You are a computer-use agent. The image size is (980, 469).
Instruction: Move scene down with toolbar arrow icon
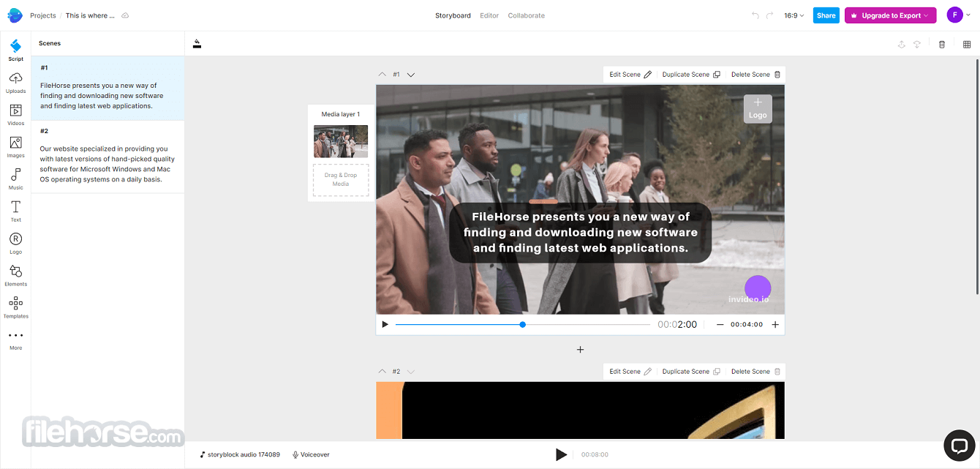[917, 45]
